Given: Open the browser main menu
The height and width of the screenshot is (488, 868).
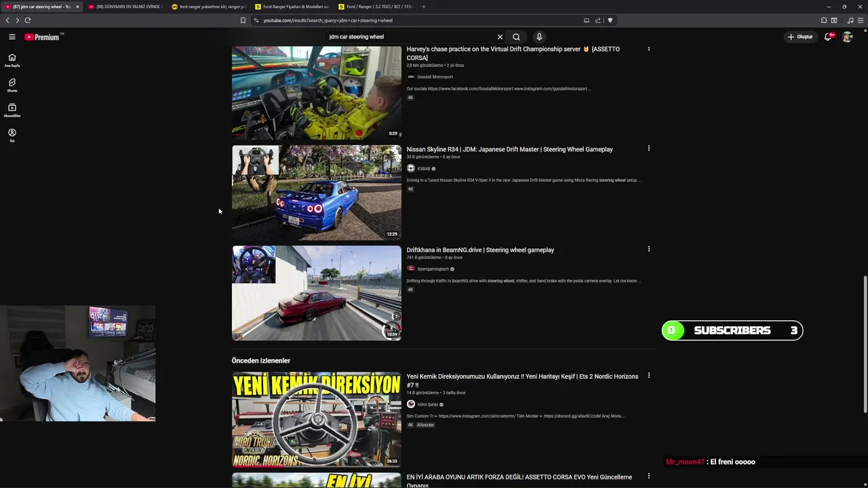Looking at the screenshot, I should (861, 20).
